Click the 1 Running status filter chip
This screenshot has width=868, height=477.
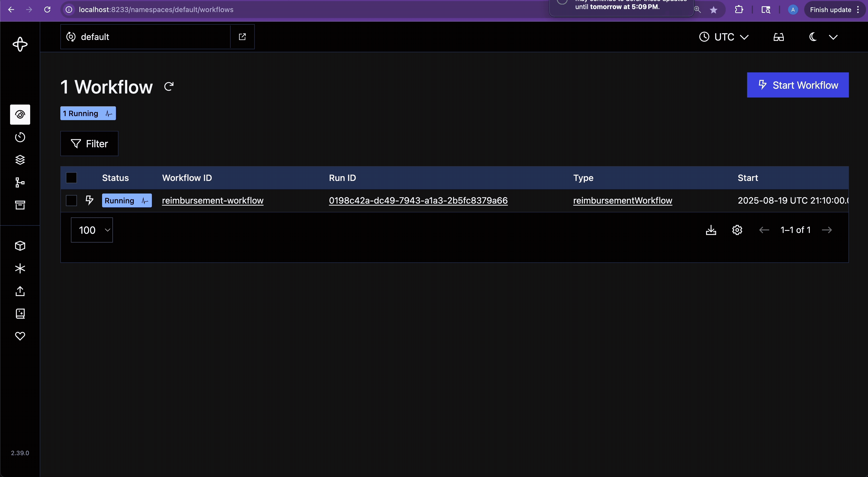coord(88,113)
